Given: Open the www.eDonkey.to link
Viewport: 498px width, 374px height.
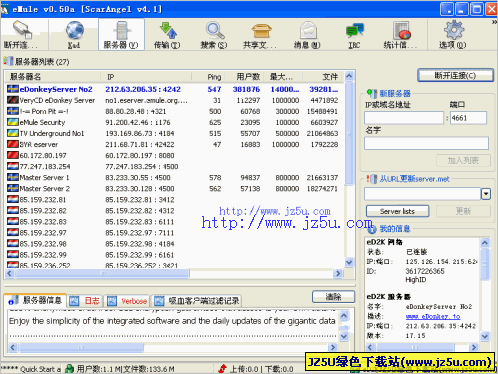Looking at the screenshot, I should (x=433, y=316).
